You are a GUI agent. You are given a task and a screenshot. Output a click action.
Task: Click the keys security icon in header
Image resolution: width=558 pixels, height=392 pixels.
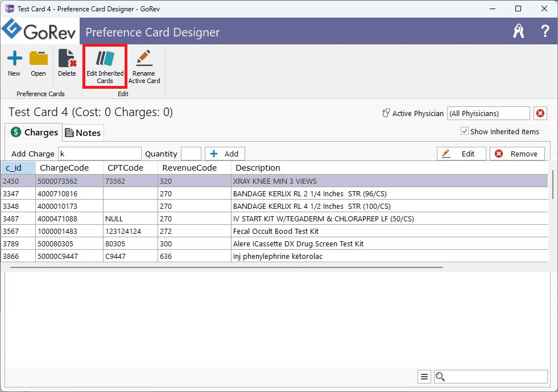519,31
